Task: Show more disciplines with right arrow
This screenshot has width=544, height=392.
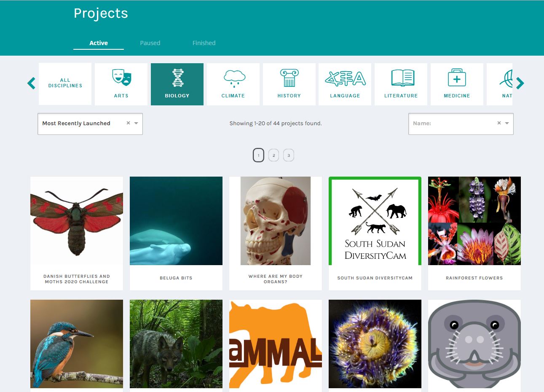Action: point(520,83)
